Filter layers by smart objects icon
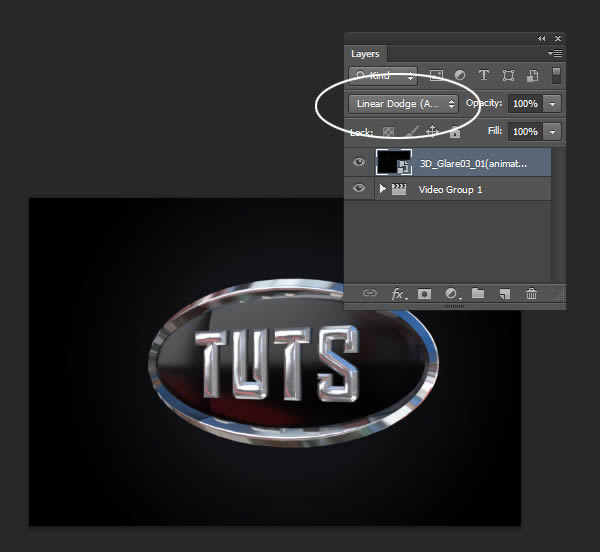The width and height of the screenshot is (600, 552). click(x=533, y=75)
